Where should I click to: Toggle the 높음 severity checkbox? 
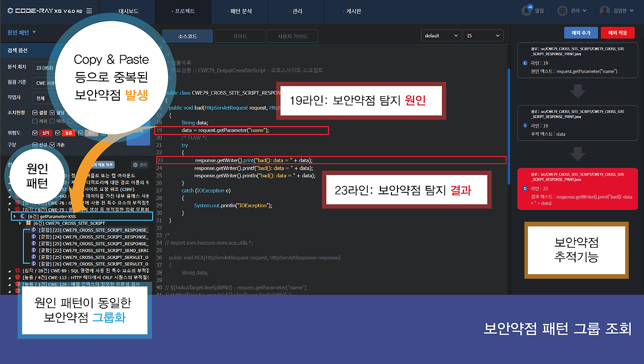[x=57, y=133]
